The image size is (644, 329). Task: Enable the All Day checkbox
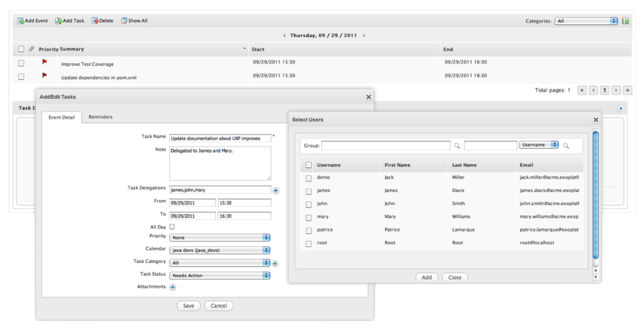pyautogui.click(x=172, y=226)
